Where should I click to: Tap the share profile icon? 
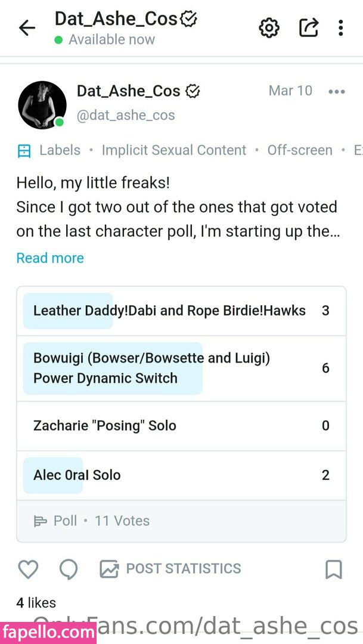(x=308, y=27)
